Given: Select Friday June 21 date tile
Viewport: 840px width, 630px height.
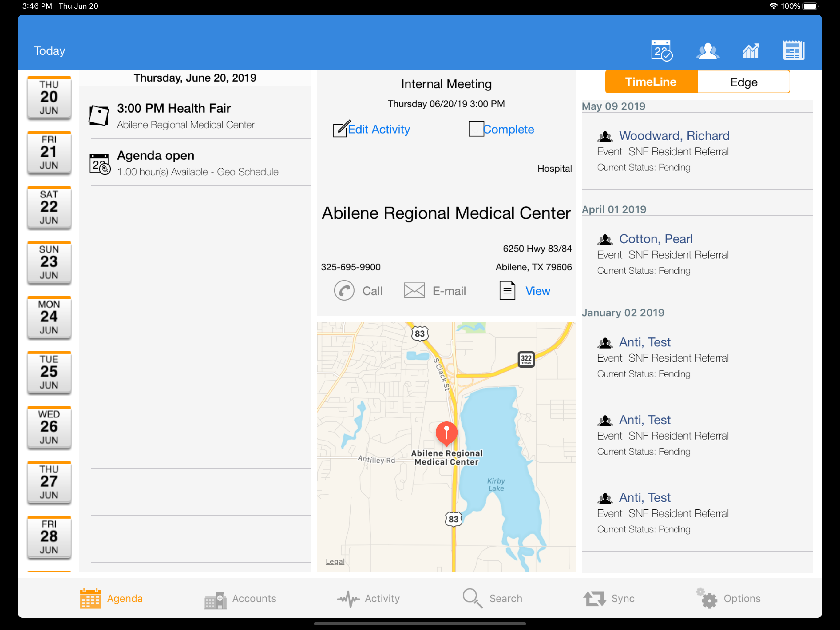Looking at the screenshot, I should [49, 153].
